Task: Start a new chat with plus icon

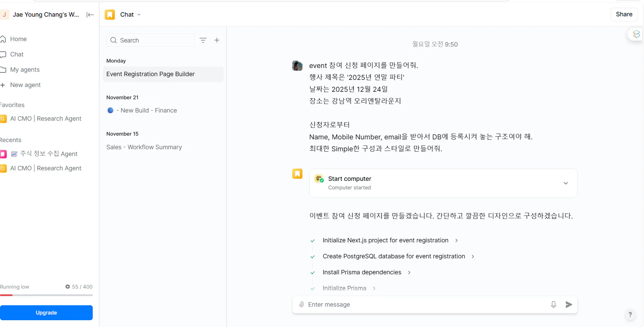Action: tap(217, 40)
